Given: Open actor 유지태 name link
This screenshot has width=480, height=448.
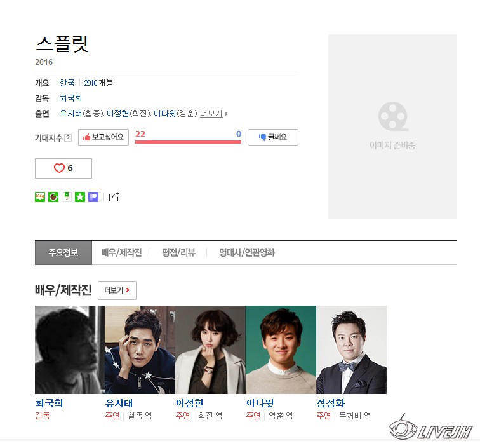Looking at the screenshot, I should pyautogui.click(x=119, y=403).
